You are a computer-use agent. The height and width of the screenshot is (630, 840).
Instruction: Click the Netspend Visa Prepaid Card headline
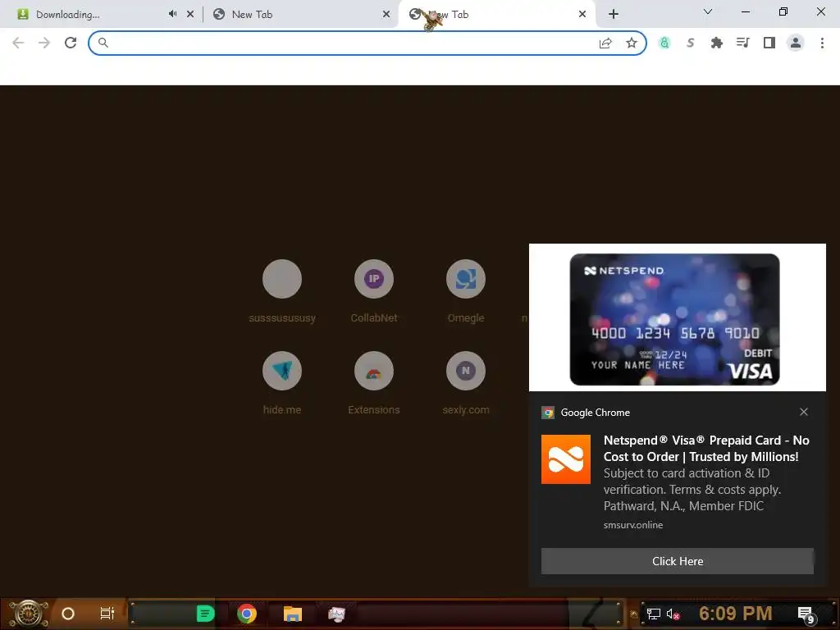(706, 449)
